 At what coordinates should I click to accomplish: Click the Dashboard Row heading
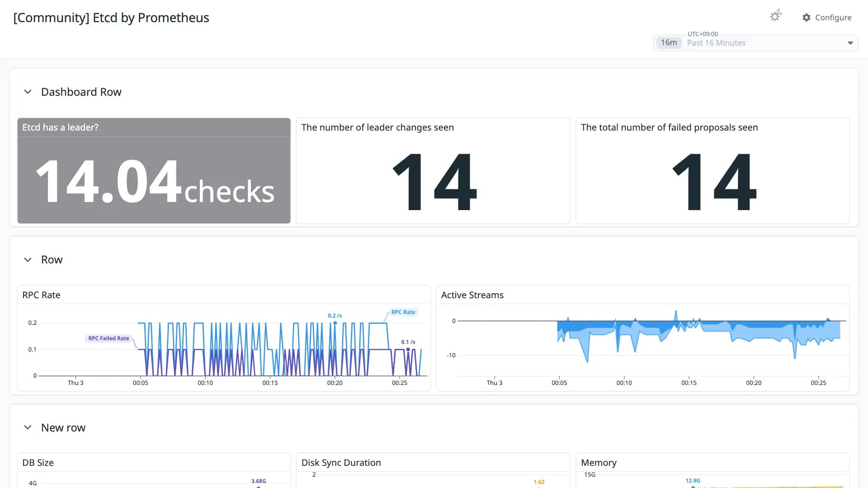click(81, 92)
